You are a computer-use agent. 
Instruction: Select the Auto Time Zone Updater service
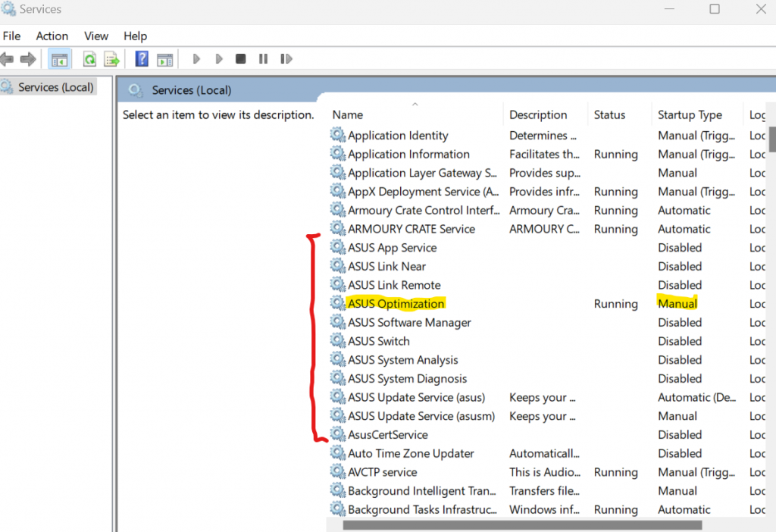pos(411,453)
